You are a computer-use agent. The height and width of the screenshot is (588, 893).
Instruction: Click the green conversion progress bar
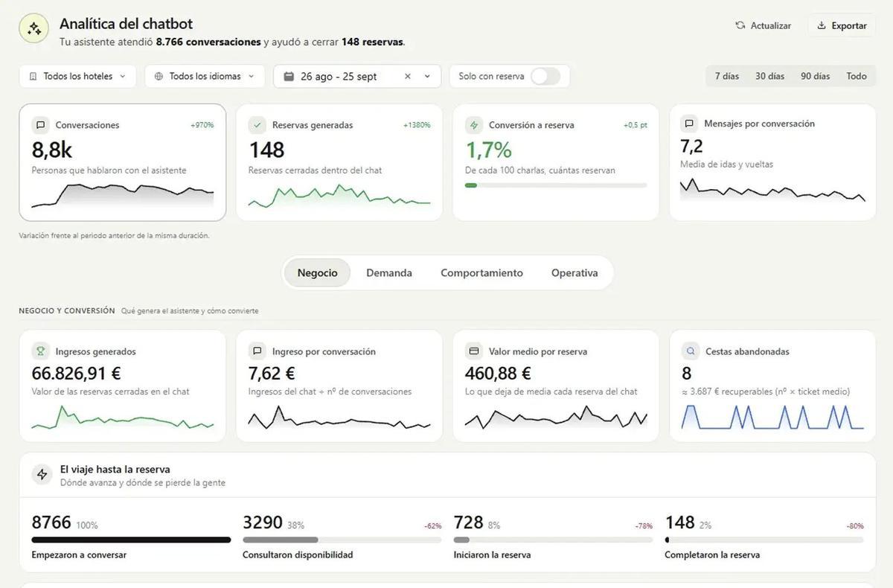pyautogui.click(x=556, y=185)
